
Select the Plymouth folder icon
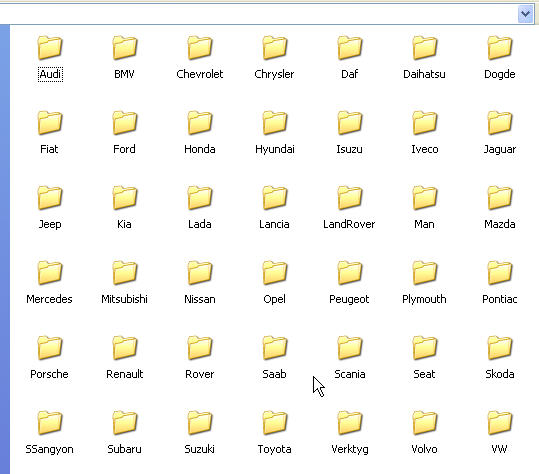(425, 272)
